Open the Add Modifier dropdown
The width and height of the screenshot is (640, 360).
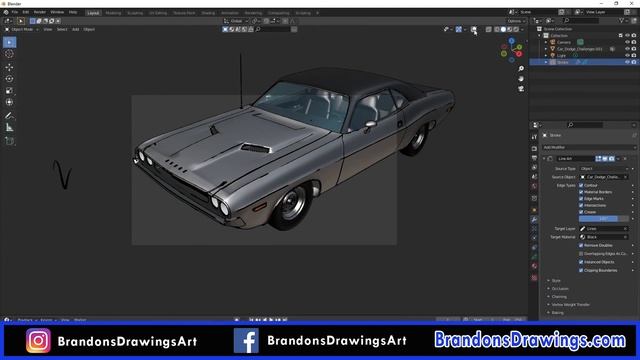[x=589, y=147]
